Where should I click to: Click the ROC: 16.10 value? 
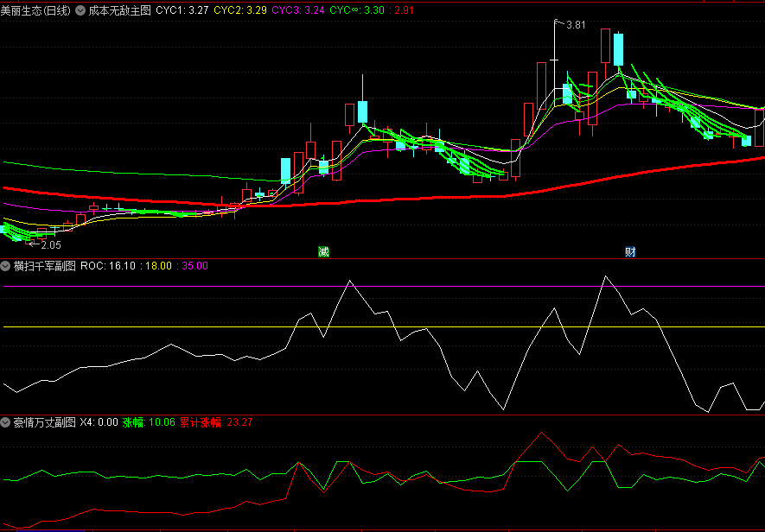(108, 266)
